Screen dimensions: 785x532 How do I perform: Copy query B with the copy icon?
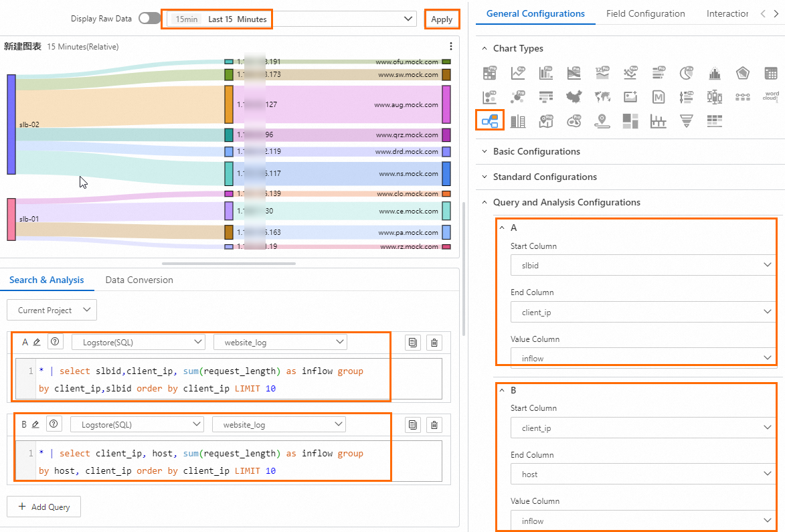point(413,425)
